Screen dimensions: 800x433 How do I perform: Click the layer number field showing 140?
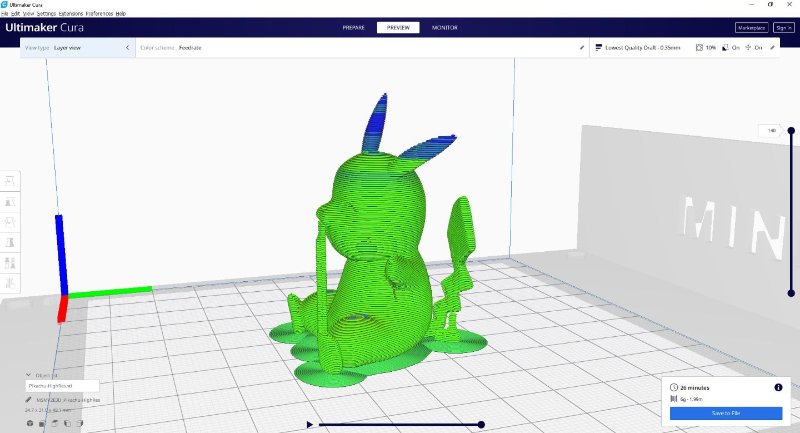tap(770, 131)
